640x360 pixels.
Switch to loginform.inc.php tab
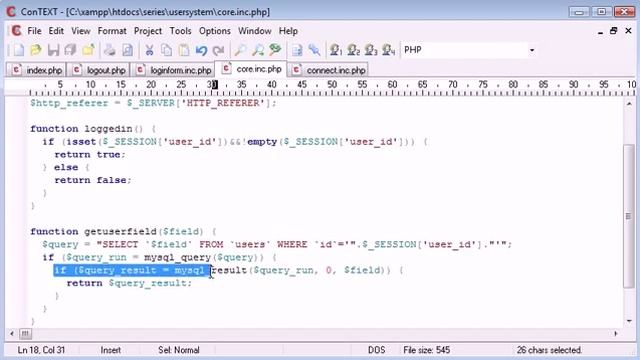173,70
